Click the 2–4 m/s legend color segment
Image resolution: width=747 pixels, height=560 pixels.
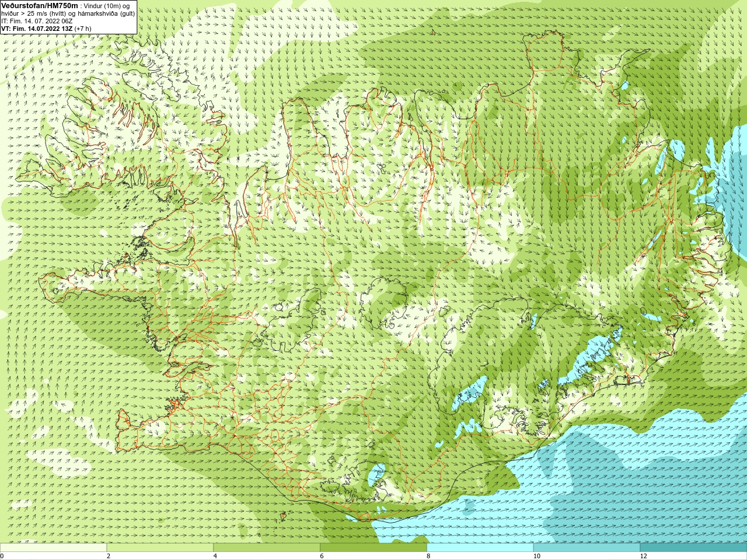coord(160,548)
